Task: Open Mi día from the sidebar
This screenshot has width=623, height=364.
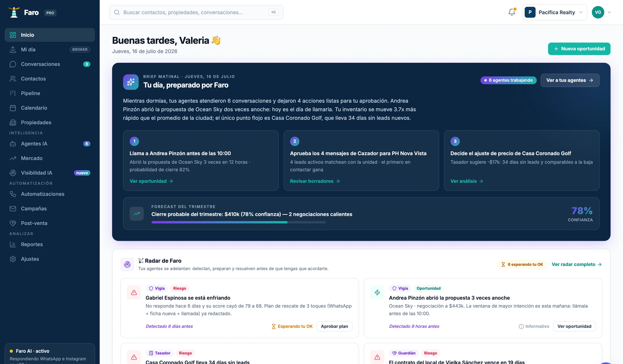Action: click(x=50, y=50)
